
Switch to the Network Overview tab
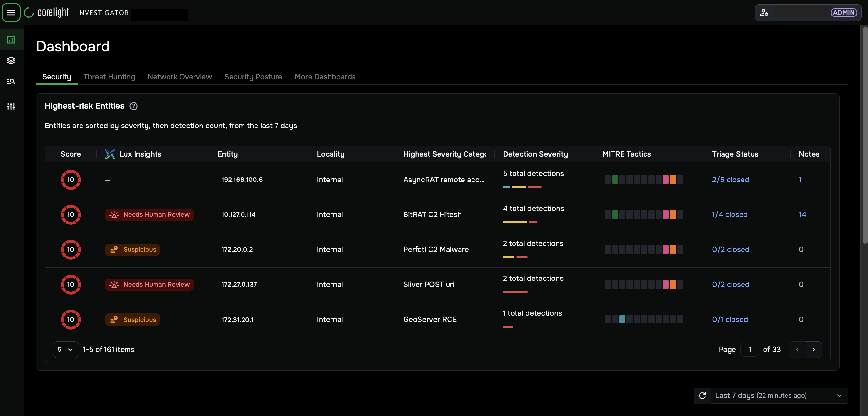click(x=179, y=77)
